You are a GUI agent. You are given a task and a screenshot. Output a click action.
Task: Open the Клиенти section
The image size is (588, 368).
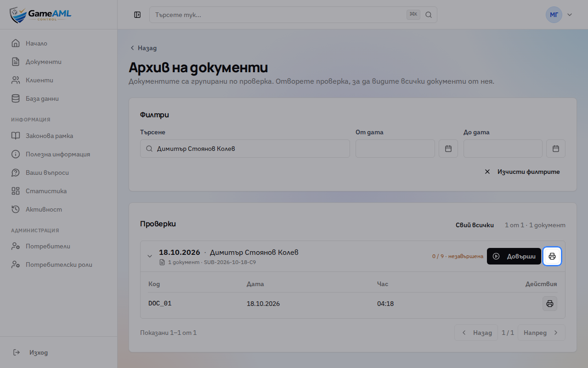pos(58,80)
